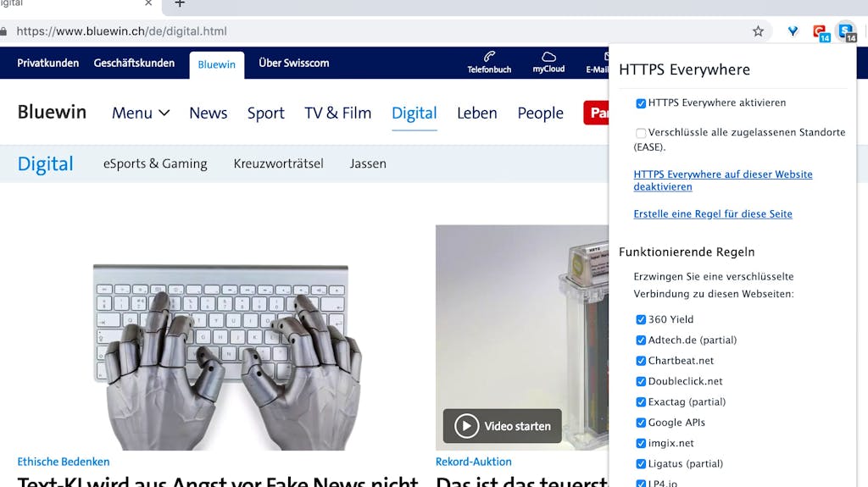The image size is (868, 487).
Task: Open the Privatkunden tab
Action: coord(48,63)
